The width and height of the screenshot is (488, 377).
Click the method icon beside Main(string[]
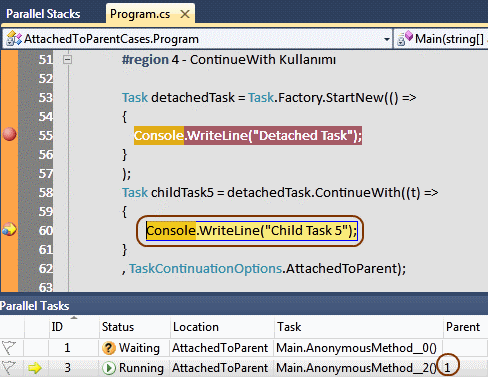(x=405, y=38)
